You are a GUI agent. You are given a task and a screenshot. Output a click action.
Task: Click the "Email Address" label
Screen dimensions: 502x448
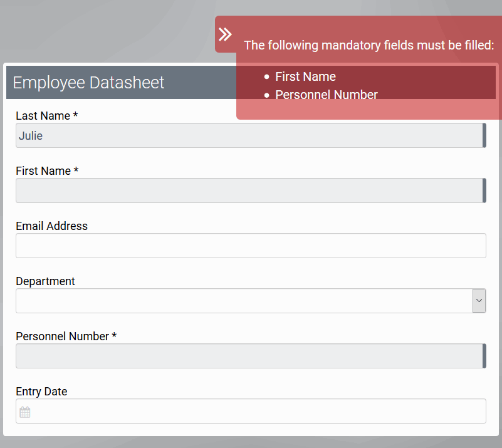[51, 226]
